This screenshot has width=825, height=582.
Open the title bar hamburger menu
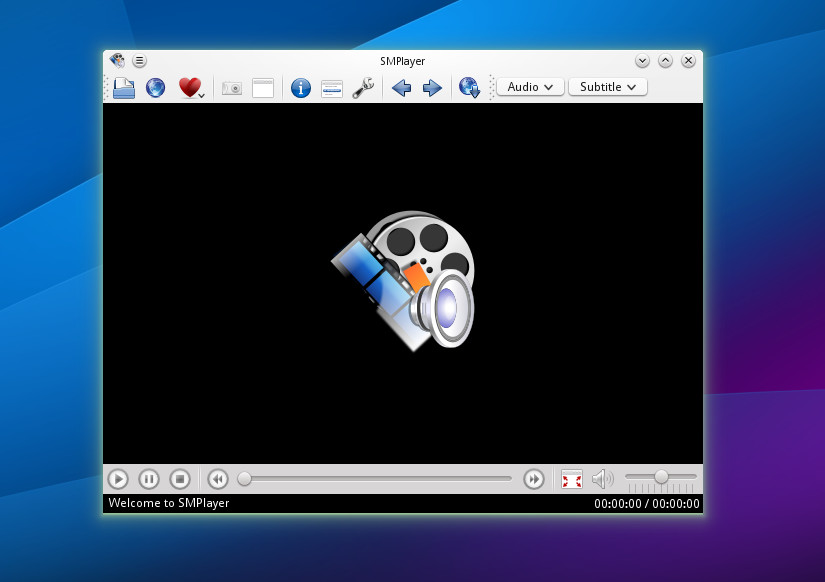[139, 61]
